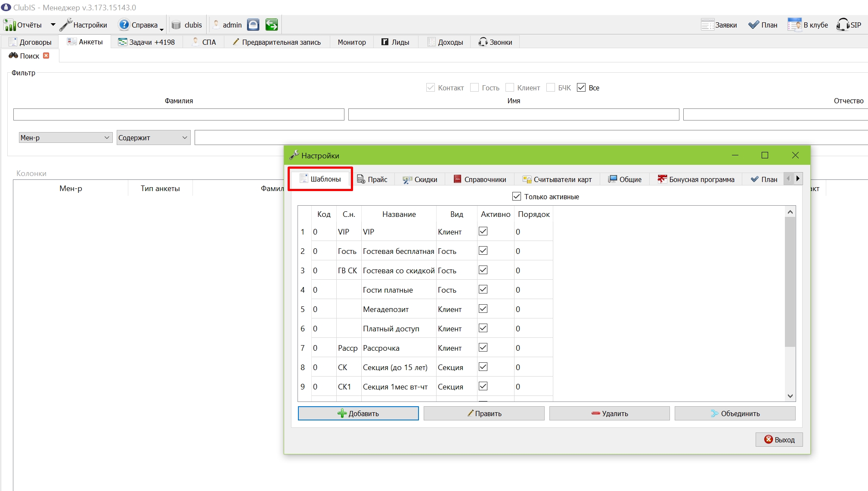Toggle the Гость filter checkbox
Viewport: 868px width, 491px height.
click(x=474, y=87)
